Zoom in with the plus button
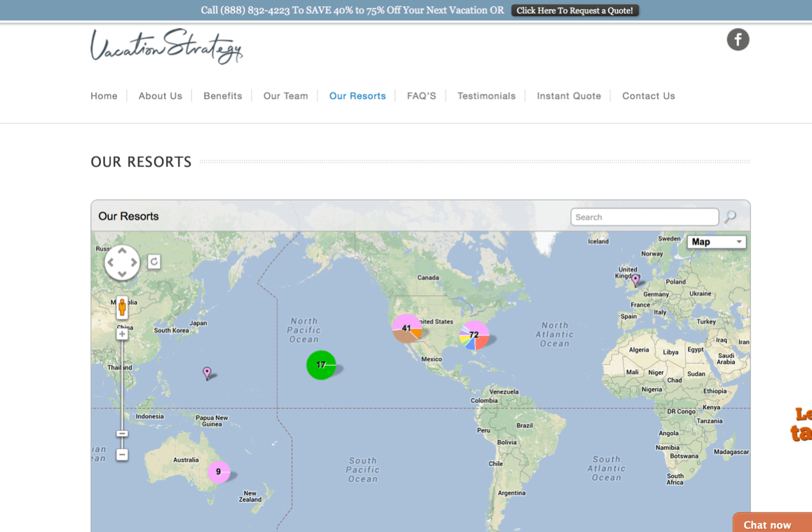The image size is (812, 532). (x=122, y=335)
